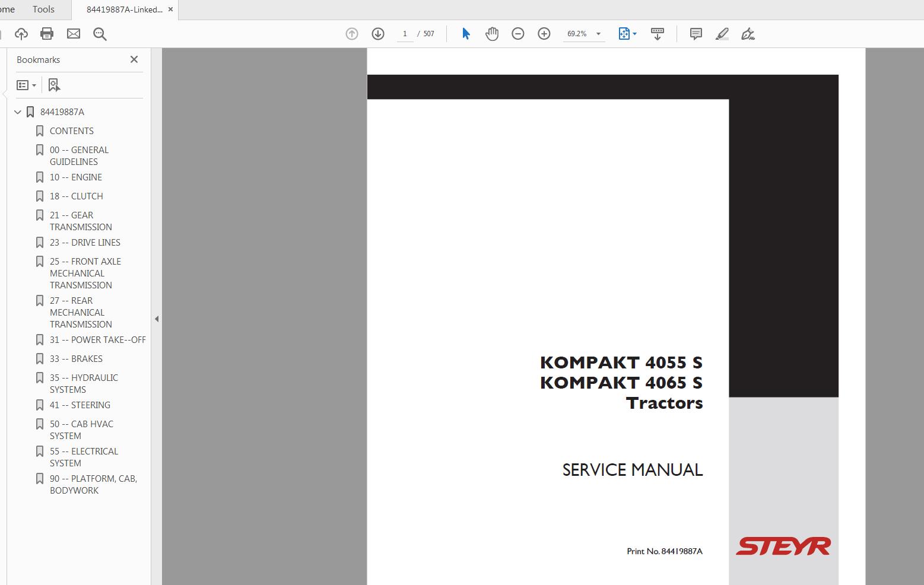Send file by email envelope icon

[74, 34]
